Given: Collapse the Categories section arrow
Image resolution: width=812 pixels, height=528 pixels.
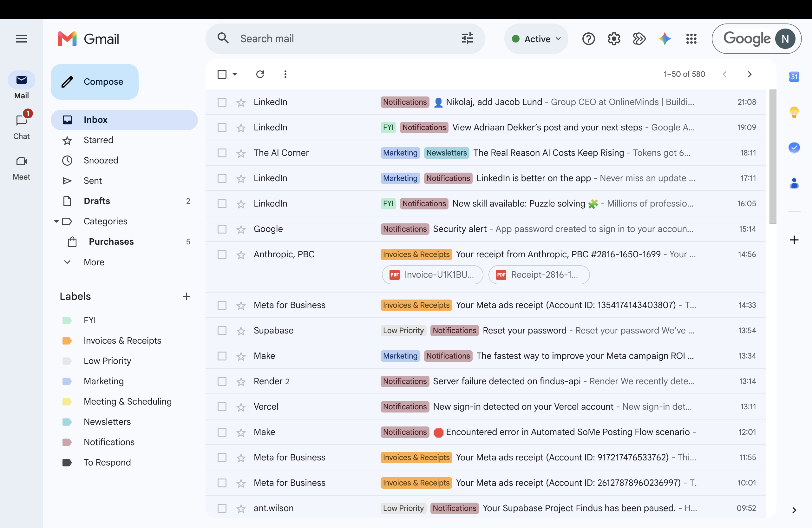Looking at the screenshot, I should click(x=56, y=221).
